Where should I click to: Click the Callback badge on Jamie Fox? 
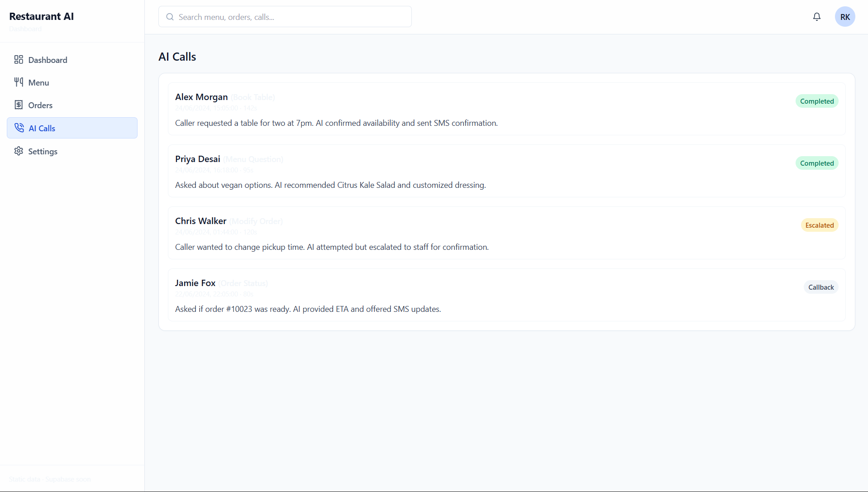coord(821,287)
